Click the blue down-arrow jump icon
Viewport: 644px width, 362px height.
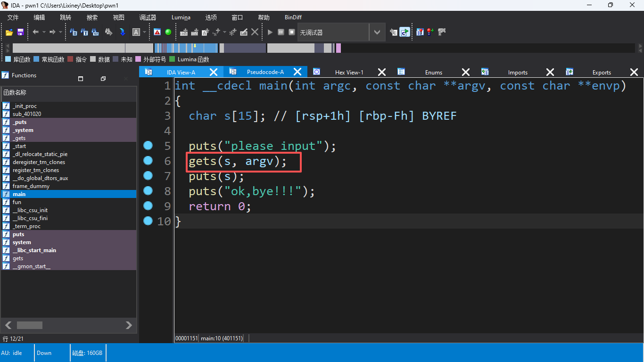point(122,32)
